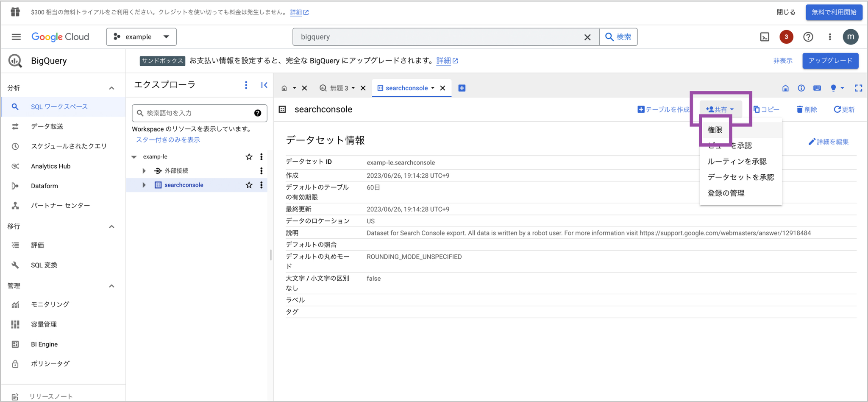Star the searchconsole dataset
Image resolution: width=868 pixels, height=402 pixels.
(x=249, y=185)
